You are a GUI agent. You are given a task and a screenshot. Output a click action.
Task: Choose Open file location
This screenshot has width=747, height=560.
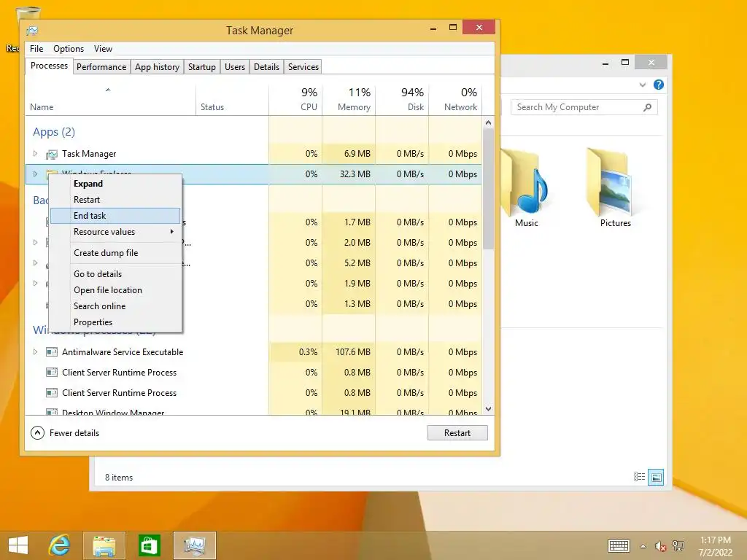tap(115, 290)
